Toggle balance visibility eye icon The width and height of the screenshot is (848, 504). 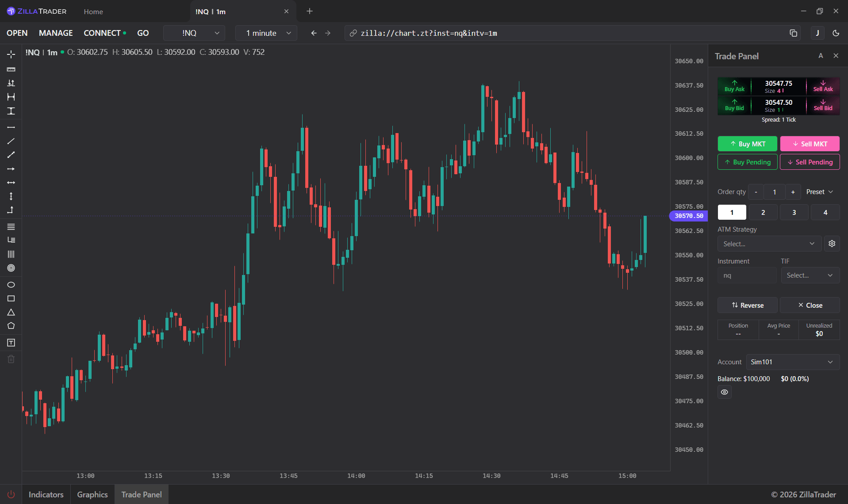click(x=725, y=392)
